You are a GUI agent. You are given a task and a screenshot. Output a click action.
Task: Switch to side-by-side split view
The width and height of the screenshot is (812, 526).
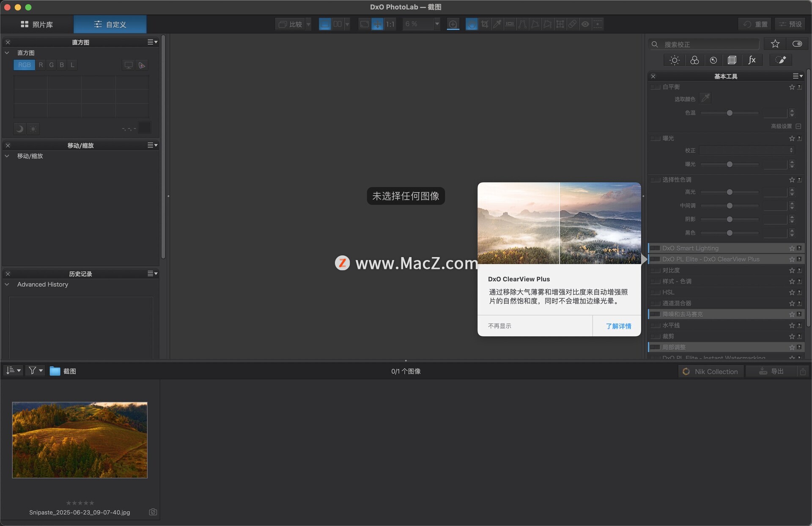click(x=337, y=24)
